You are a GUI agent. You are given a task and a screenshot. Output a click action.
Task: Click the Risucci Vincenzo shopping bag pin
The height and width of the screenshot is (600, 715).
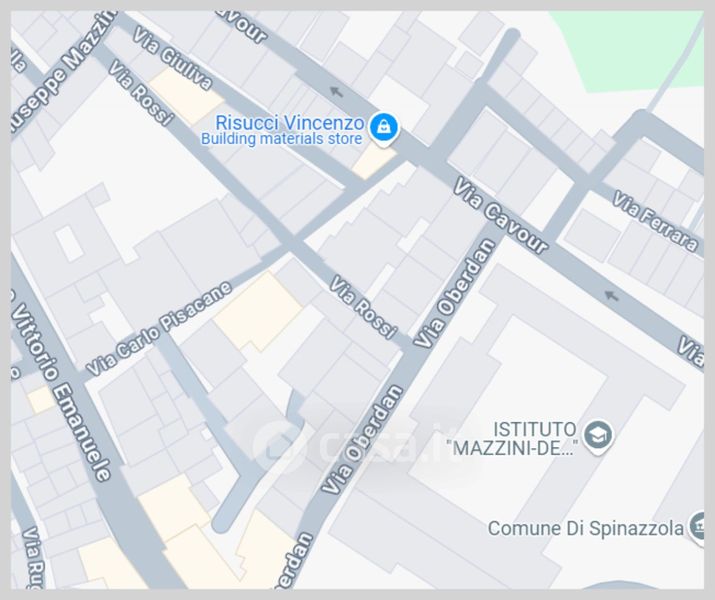pos(383,128)
